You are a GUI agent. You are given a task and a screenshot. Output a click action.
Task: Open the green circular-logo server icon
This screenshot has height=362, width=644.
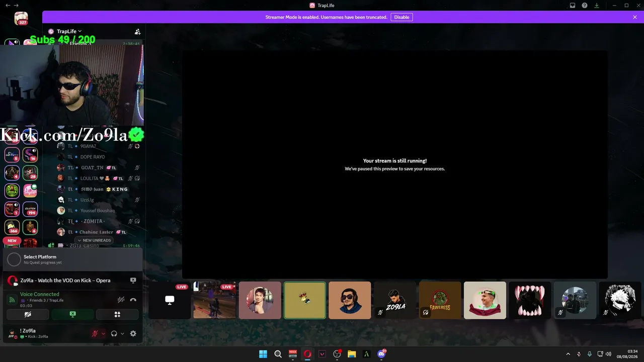click(x=12, y=191)
